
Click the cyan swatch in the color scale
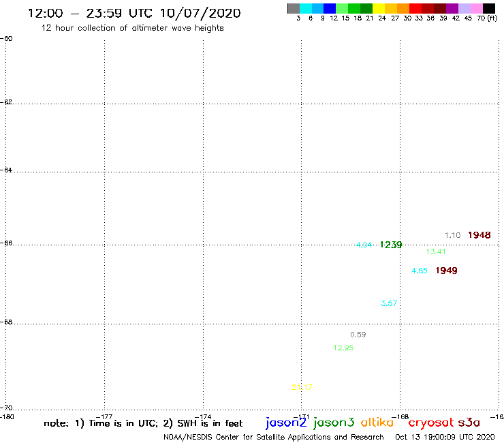pos(306,8)
